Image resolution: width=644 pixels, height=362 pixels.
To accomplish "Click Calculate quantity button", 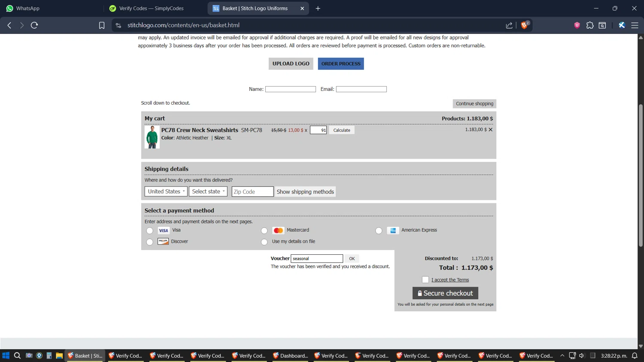I will (x=342, y=130).
